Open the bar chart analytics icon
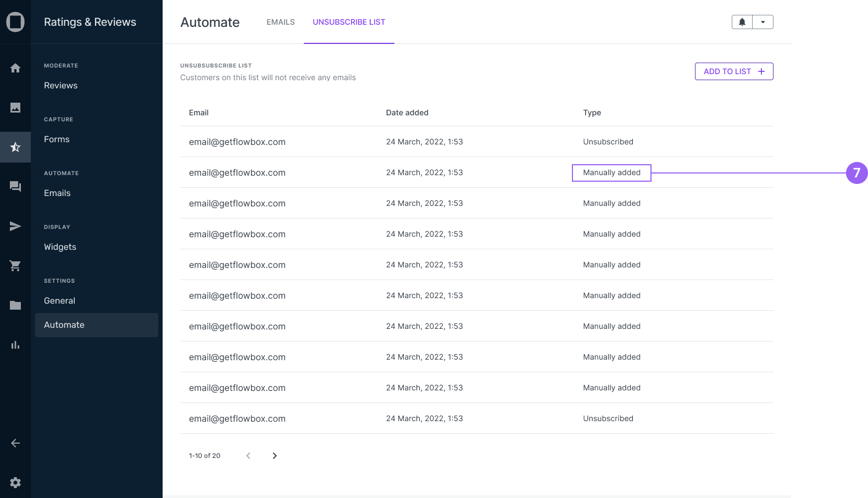This screenshot has height=498, width=868. pyautogui.click(x=15, y=345)
